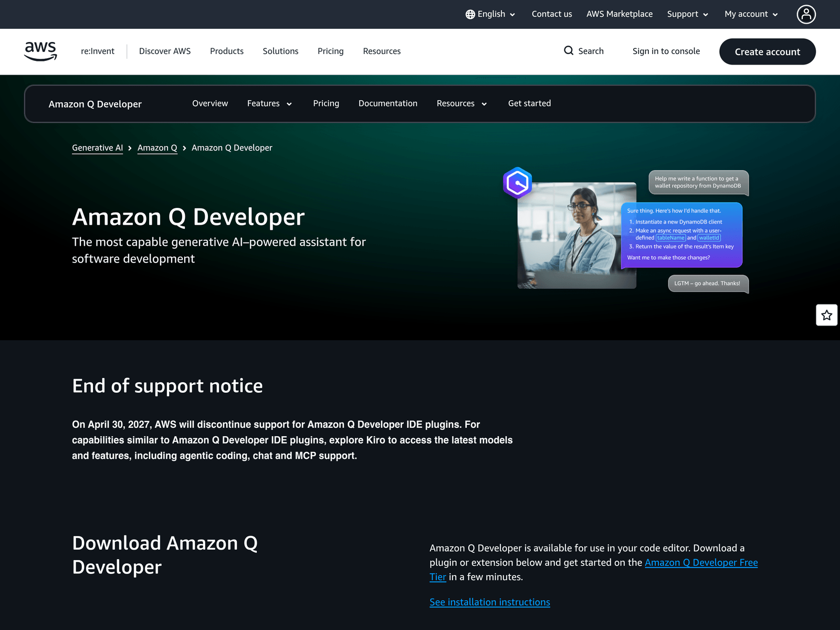Visit AWS Marketplace link
Viewport: 840px width, 630px height.
coord(619,14)
